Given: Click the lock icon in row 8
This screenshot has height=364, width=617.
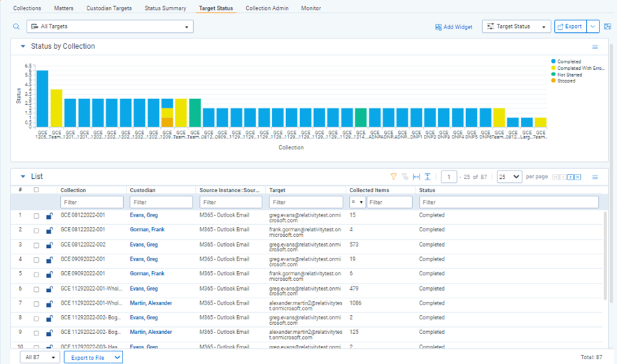Looking at the screenshot, I should tap(50, 319).
